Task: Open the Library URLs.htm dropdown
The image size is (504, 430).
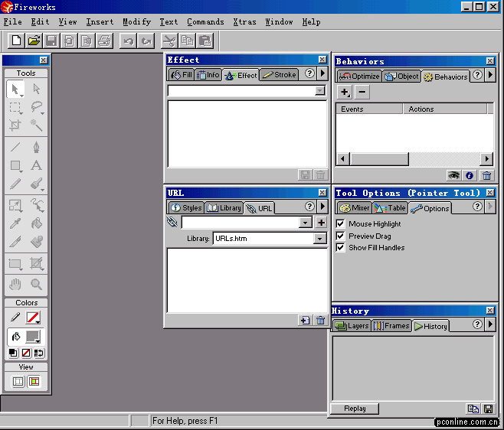Action: point(320,239)
